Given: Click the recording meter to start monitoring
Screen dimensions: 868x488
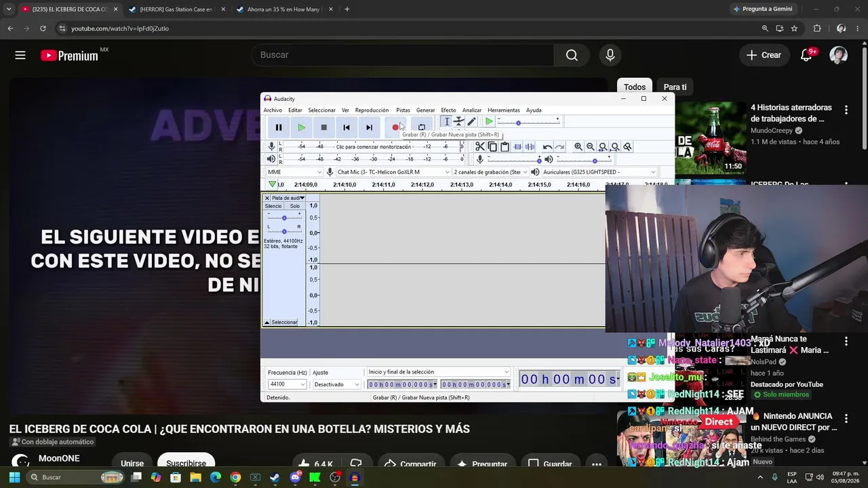Looking at the screenshot, I should 373,146.
